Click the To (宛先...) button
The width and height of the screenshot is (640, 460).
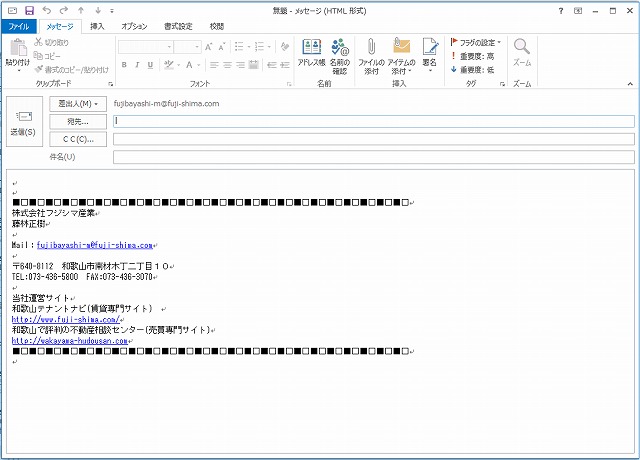[78, 121]
